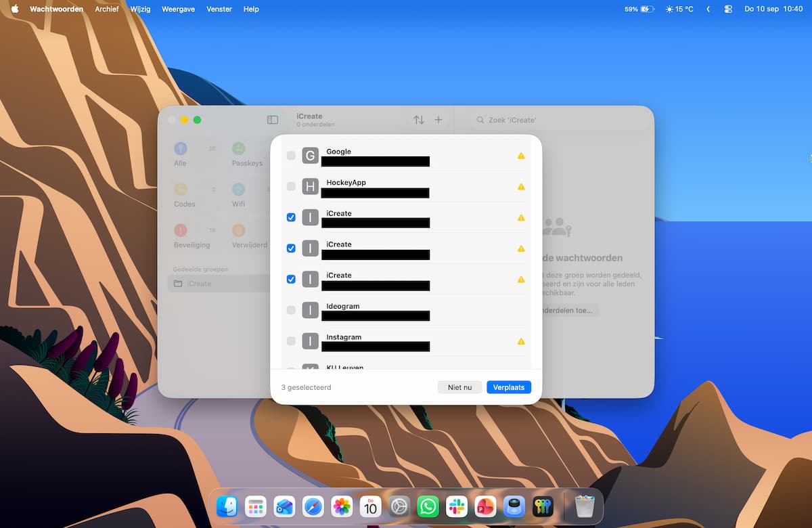812x528 pixels.
Task: Open Photos from the Dock
Action: pos(342,506)
